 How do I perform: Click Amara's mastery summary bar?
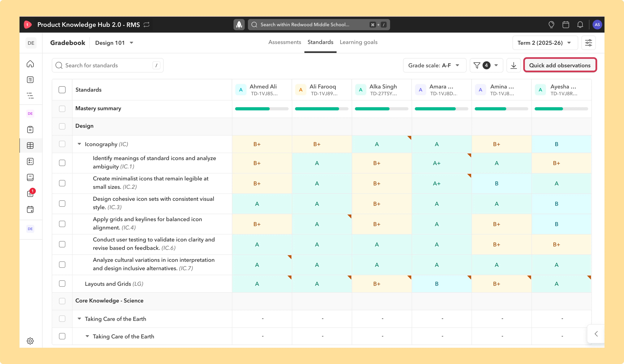point(441,109)
